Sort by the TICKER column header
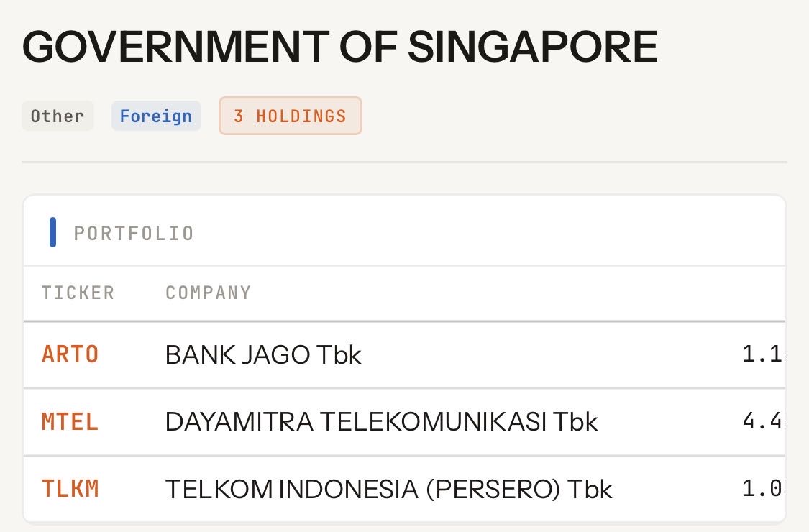This screenshot has width=809, height=532. pos(78,293)
